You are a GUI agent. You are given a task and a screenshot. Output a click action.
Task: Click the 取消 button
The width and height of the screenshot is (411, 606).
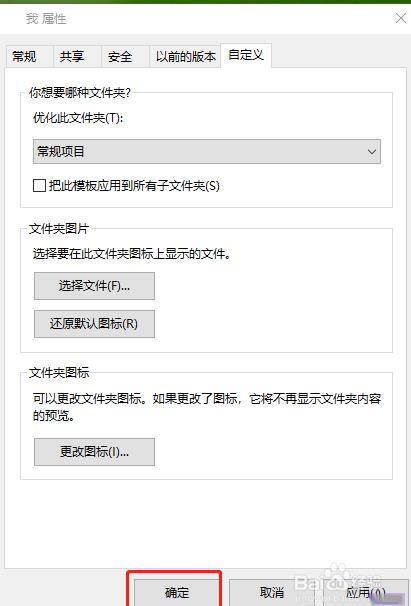(x=272, y=592)
